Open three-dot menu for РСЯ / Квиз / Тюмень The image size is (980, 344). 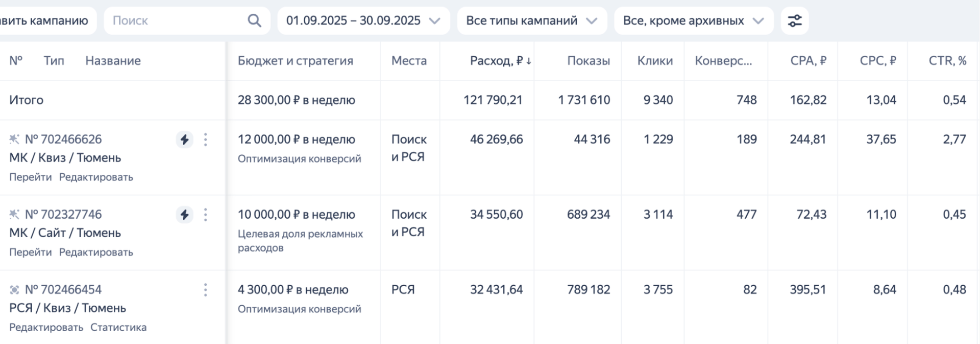click(x=206, y=290)
